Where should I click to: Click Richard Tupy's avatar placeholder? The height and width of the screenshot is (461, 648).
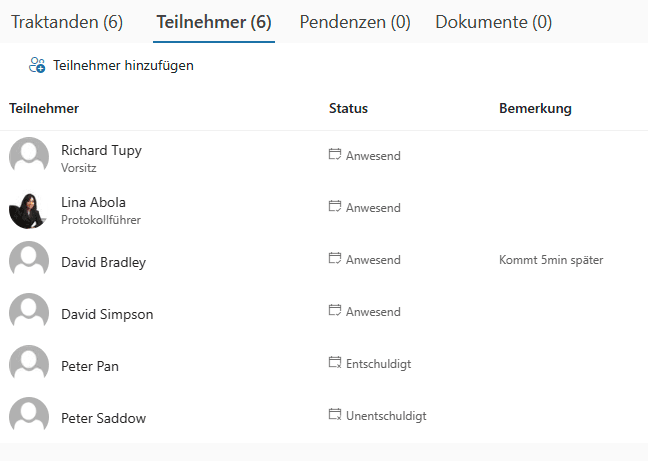click(29, 156)
